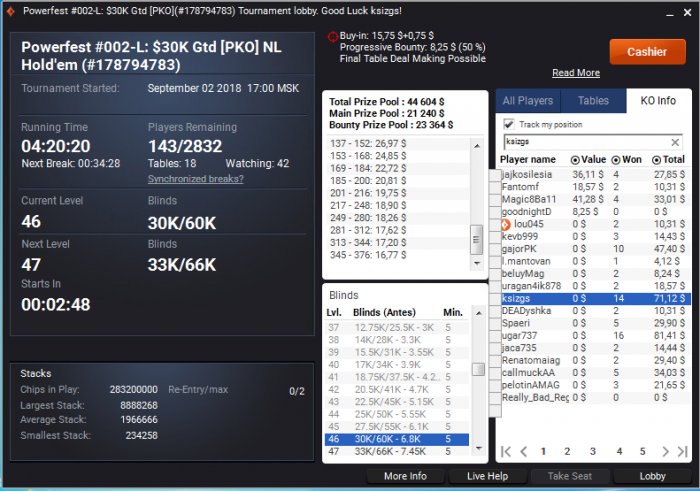Select player ugar737 in KO list
The width and height of the screenshot is (700, 491).
(596, 336)
